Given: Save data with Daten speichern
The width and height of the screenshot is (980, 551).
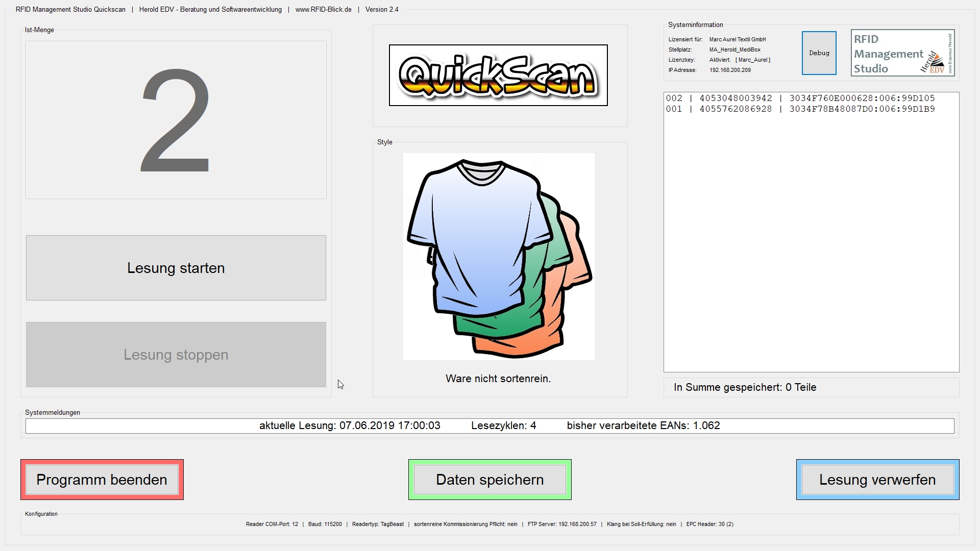Looking at the screenshot, I should (490, 480).
